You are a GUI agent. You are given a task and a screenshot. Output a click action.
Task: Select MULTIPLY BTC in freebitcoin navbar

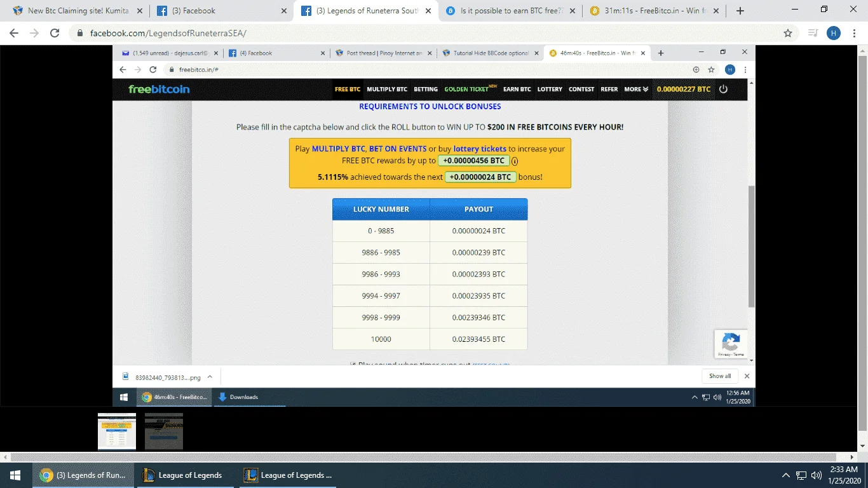pos(387,89)
